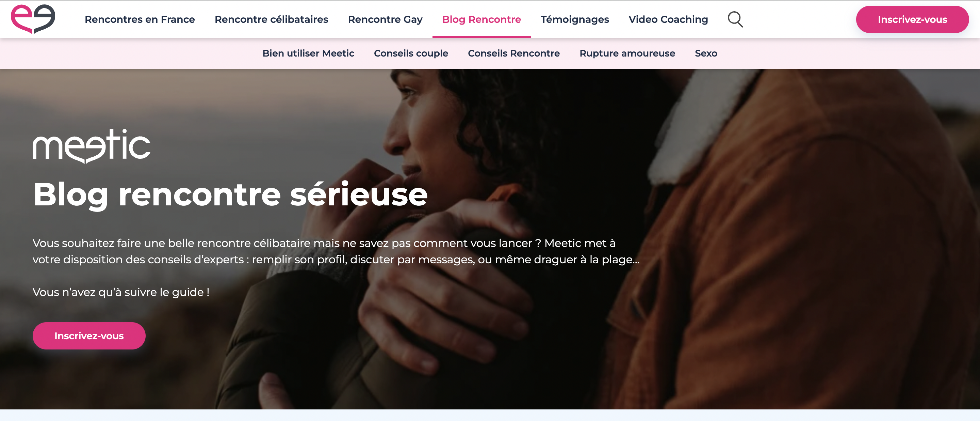Open the Sexo category link
This screenshot has width=980, height=421.
click(706, 53)
